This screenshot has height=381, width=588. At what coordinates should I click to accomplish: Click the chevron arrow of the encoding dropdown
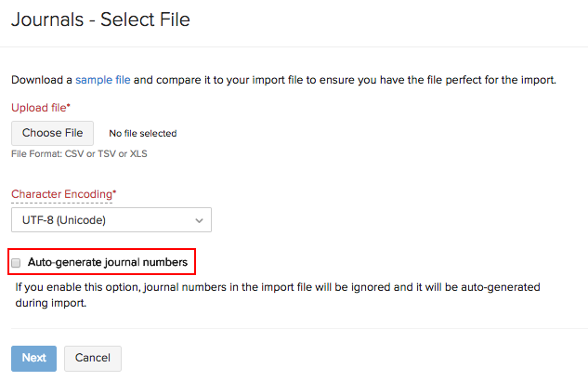pyautogui.click(x=199, y=220)
